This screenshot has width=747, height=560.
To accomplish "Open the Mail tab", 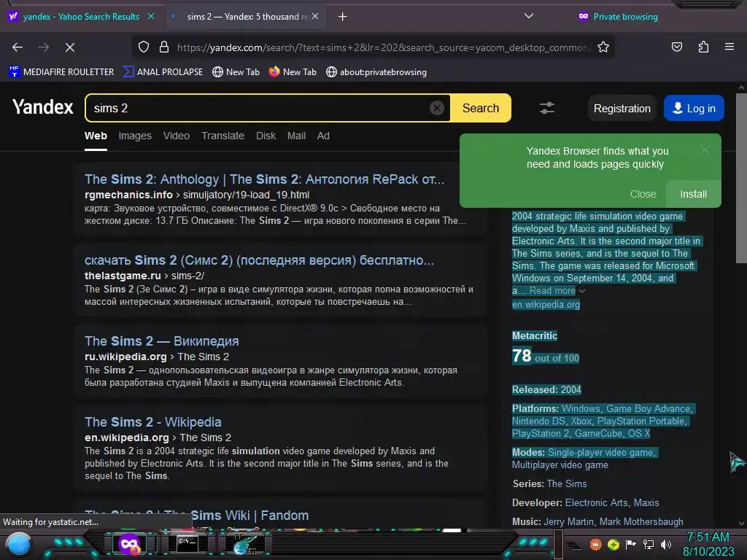I will tap(296, 136).
